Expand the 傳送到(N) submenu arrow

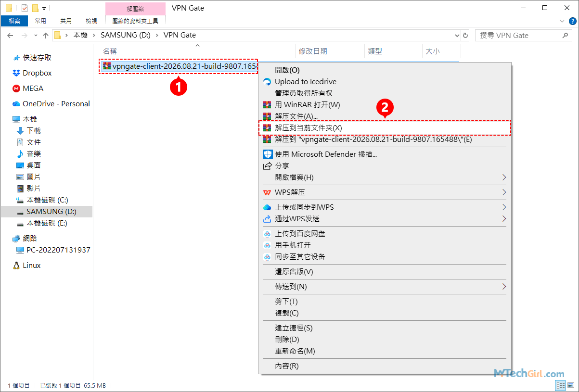pyautogui.click(x=504, y=287)
